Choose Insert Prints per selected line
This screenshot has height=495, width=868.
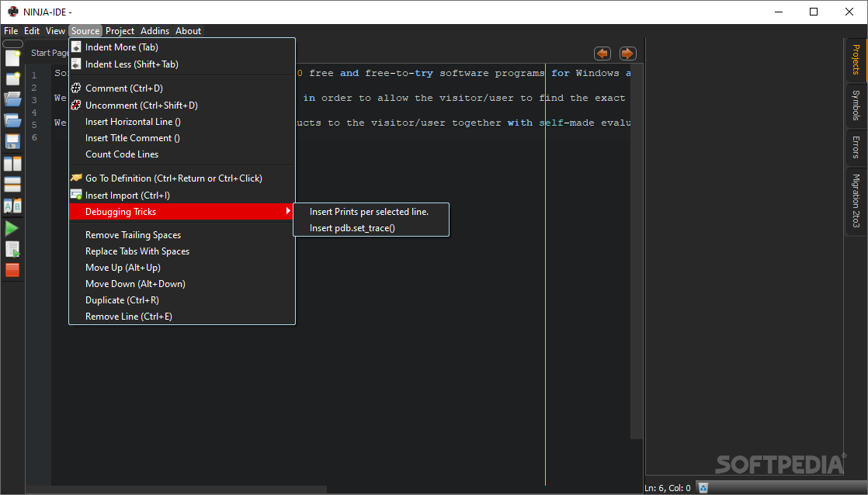tap(371, 211)
